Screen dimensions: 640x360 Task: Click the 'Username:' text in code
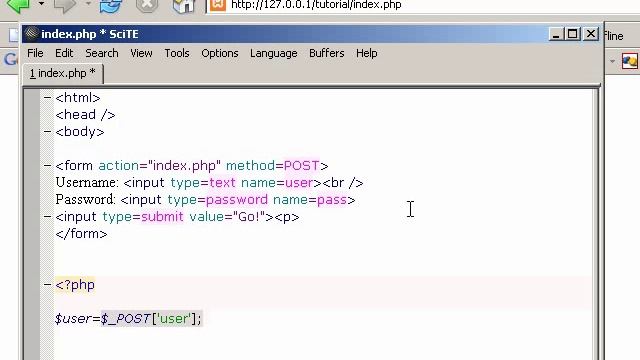(x=87, y=182)
